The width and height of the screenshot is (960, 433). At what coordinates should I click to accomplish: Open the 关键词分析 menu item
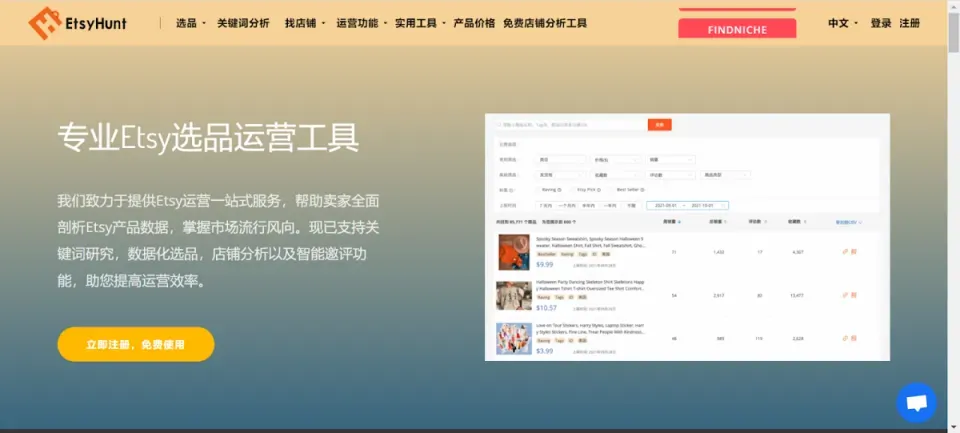tap(243, 23)
